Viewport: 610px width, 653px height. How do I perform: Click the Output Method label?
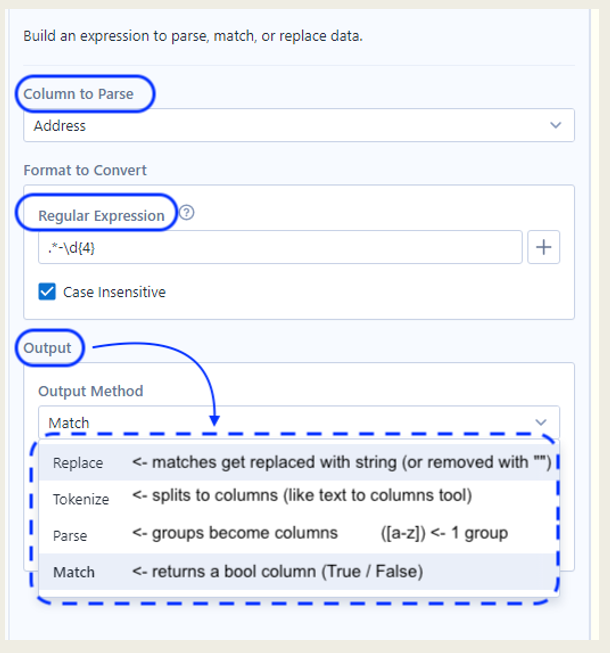[x=91, y=391]
